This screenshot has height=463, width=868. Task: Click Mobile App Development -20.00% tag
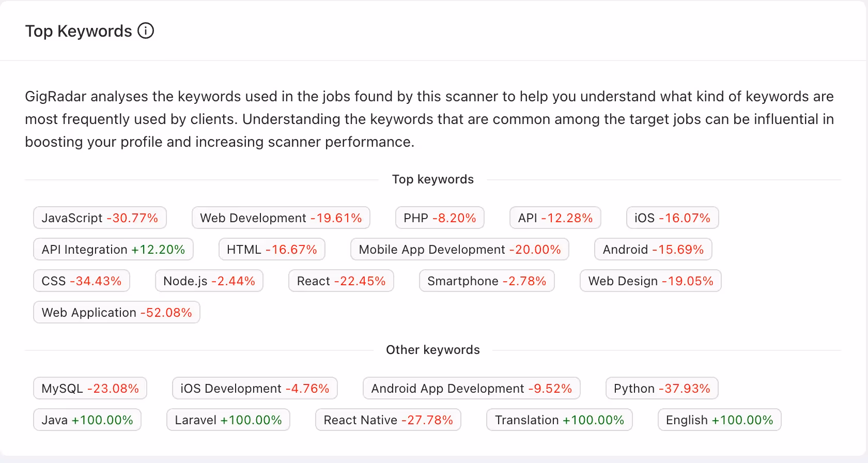click(x=459, y=249)
